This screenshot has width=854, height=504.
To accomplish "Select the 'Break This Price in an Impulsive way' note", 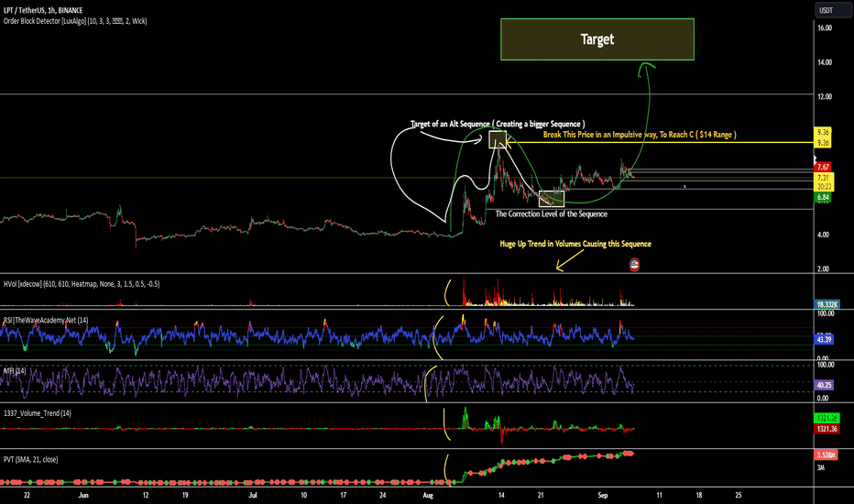I will [x=640, y=135].
